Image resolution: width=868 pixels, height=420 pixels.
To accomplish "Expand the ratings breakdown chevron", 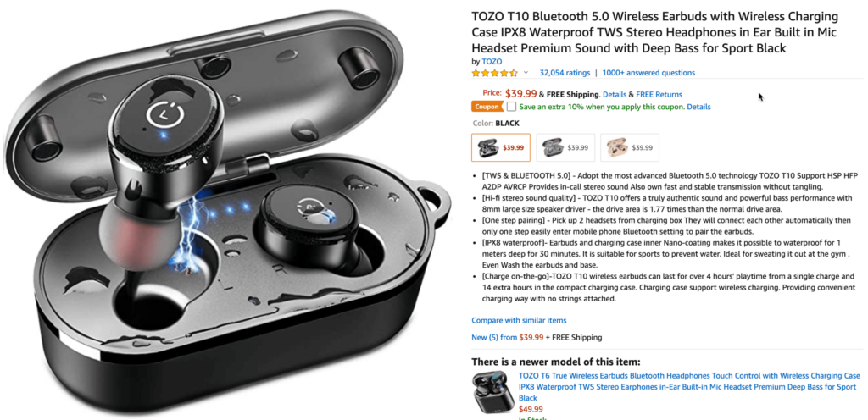I will pos(526,72).
